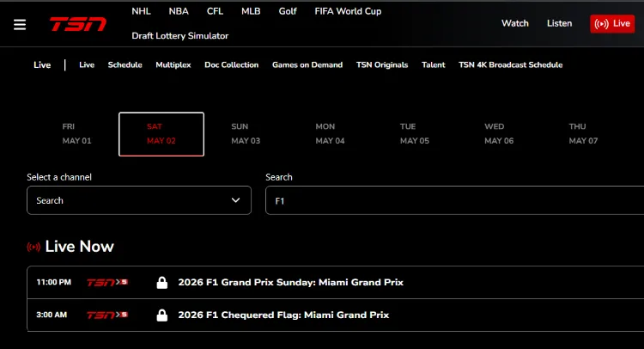Click the Search field containing F1

(x=455, y=200)
